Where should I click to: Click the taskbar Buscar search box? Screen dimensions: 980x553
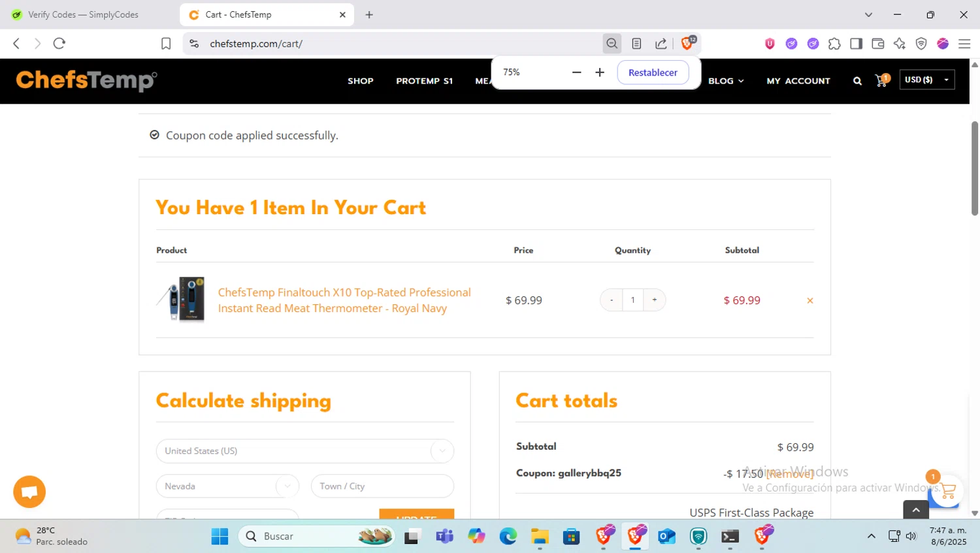tap(318, 537)
